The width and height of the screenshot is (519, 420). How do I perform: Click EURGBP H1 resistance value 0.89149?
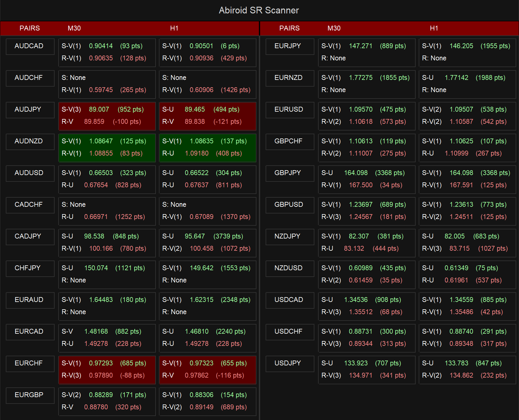point(202,407)
